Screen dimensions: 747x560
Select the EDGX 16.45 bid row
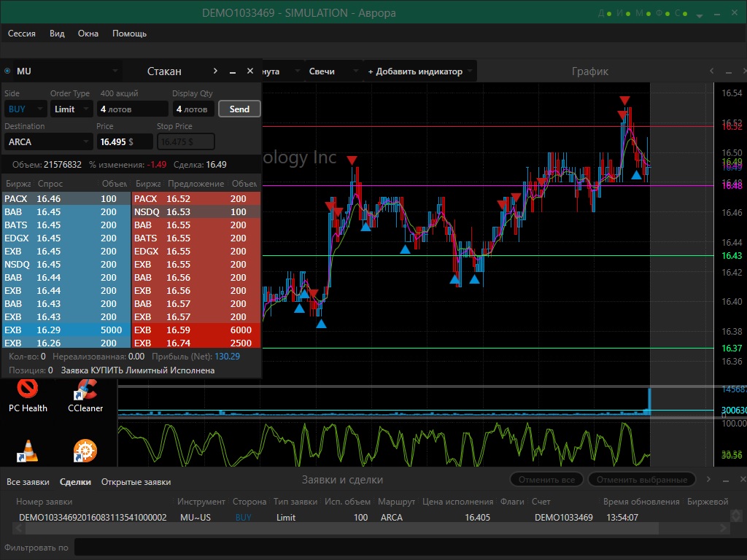[66, 238]
